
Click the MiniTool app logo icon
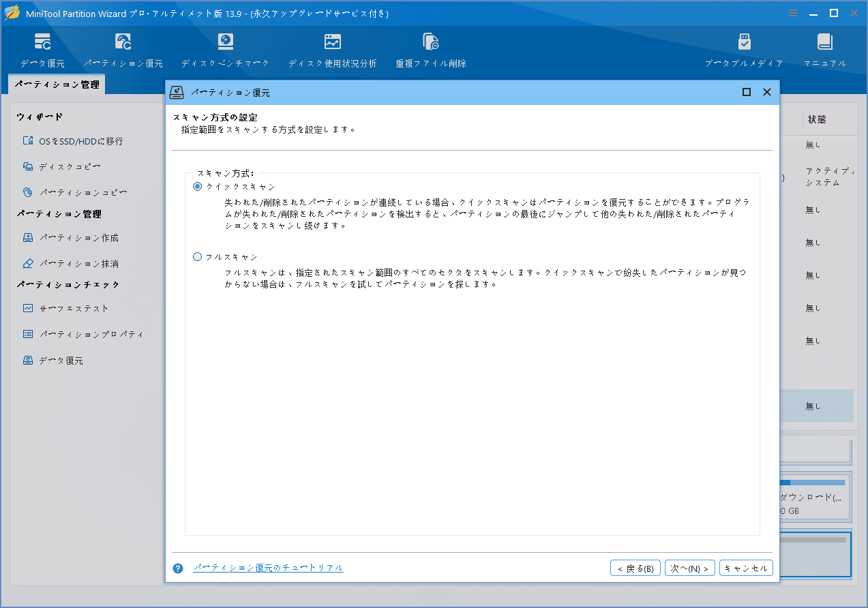(x=12, y=13)
